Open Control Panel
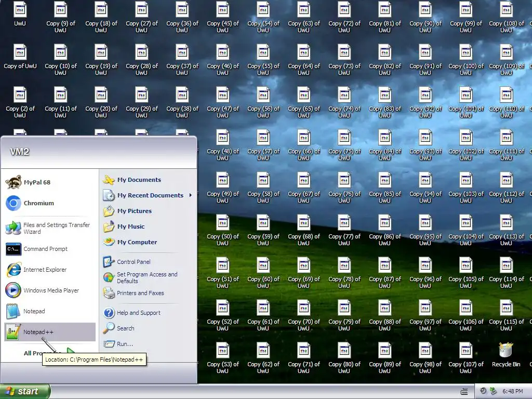 pos(148,262)
